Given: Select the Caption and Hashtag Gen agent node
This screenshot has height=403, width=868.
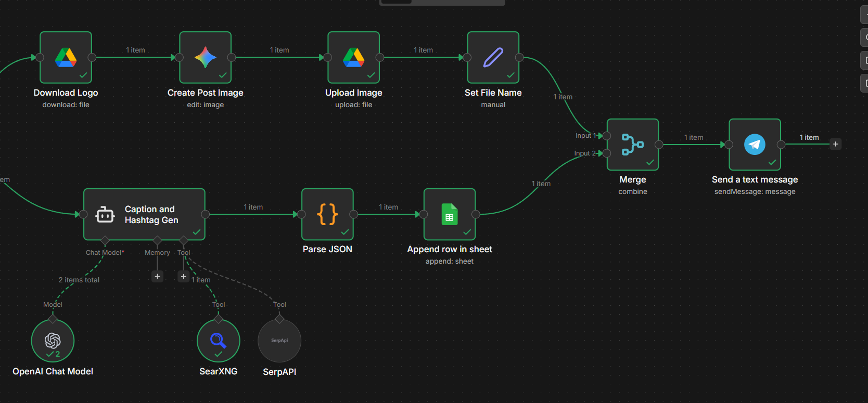Looking at the screenshot, I should 144,214.
